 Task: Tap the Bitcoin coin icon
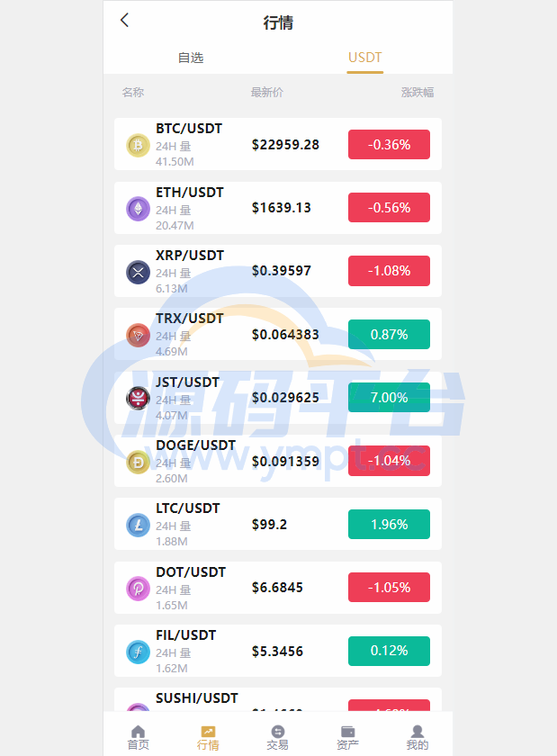(138, 145)
